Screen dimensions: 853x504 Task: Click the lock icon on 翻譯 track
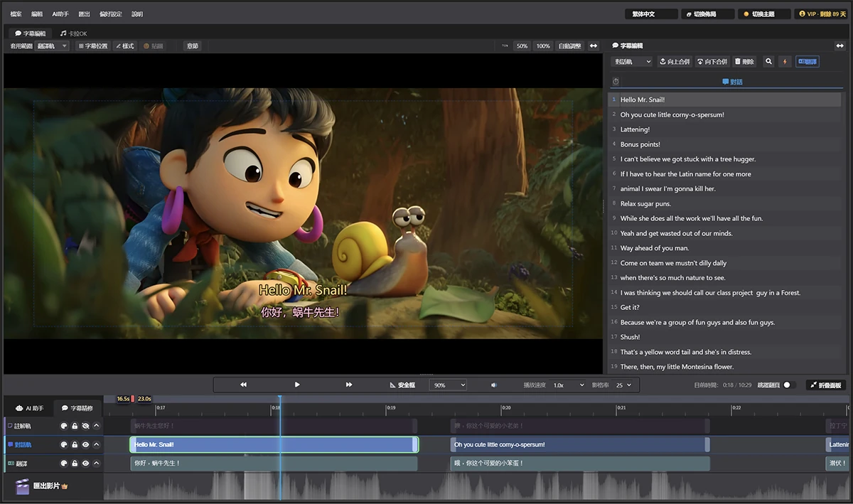[x=75, y=463]
